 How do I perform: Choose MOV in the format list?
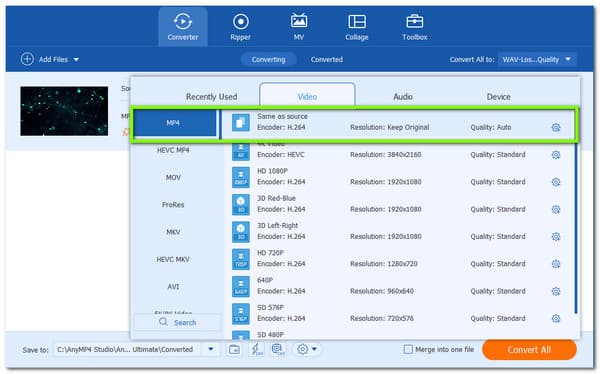pyautogui.click(x=173, y=178)
